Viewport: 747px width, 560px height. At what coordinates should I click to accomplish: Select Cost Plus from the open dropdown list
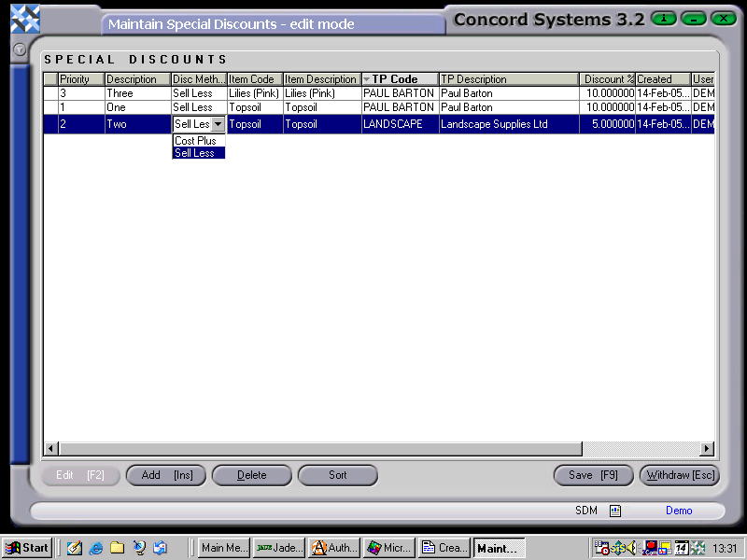(195, 140)
